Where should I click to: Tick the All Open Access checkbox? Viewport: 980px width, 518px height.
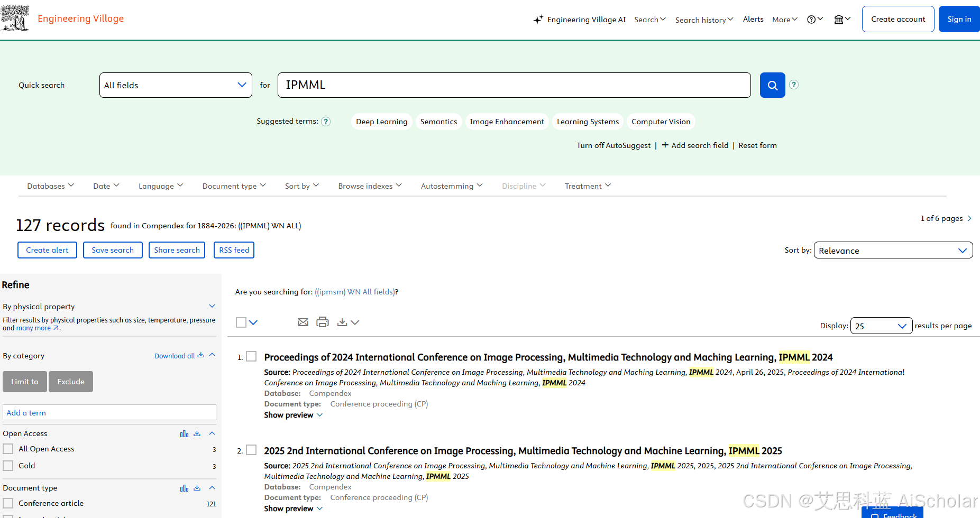click(x=8, y=449)
